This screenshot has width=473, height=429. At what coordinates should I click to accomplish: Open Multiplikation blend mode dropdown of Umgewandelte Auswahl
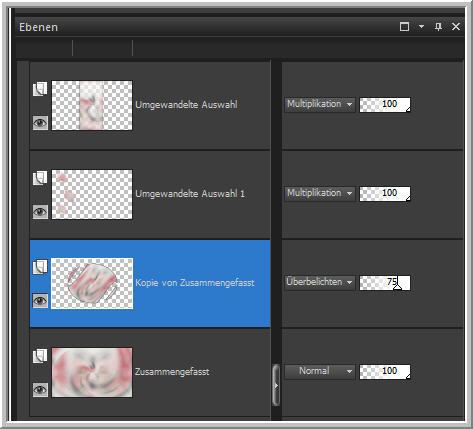tap(320, 104)
